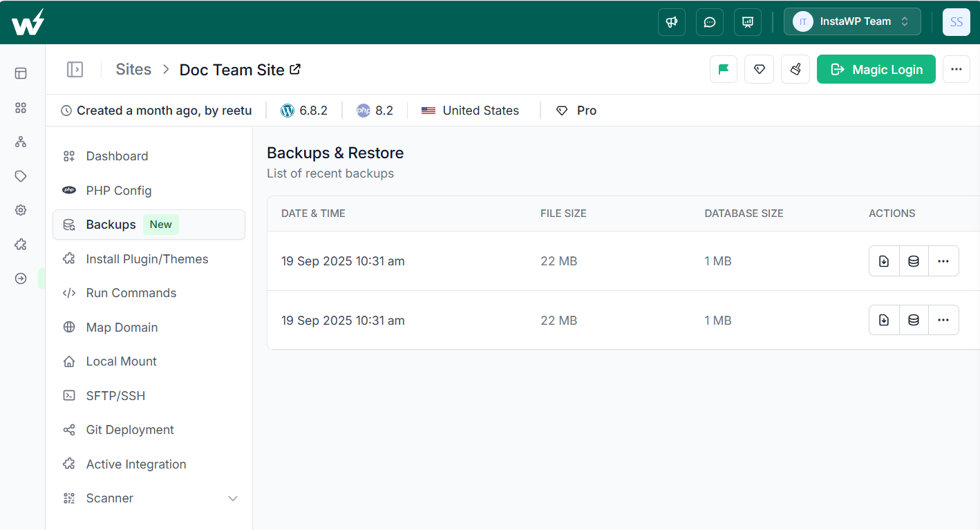This screenshot has width=980, height=530.
Task: Download the first backup's files
Action: pyautogui.click(x=884, y=261)
